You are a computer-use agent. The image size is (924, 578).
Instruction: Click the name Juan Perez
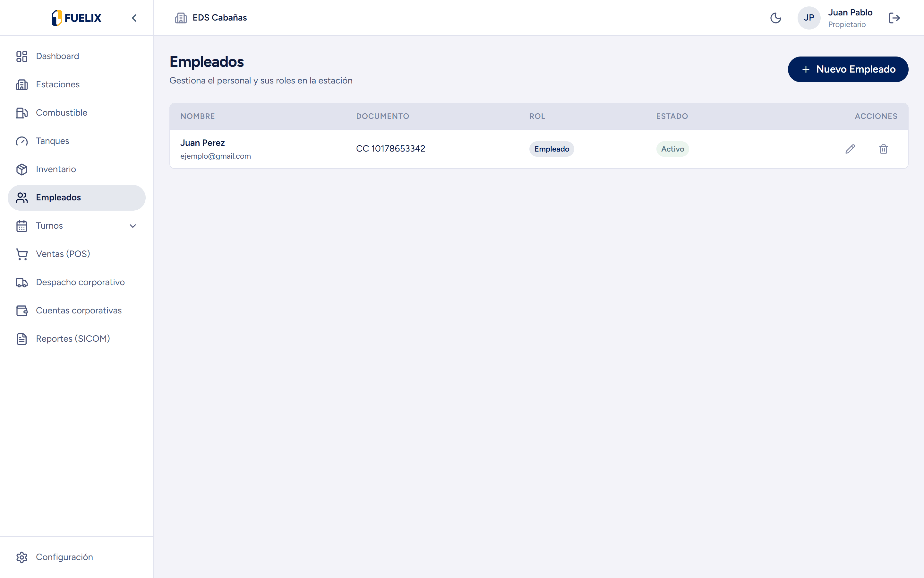tap(202, 143)
